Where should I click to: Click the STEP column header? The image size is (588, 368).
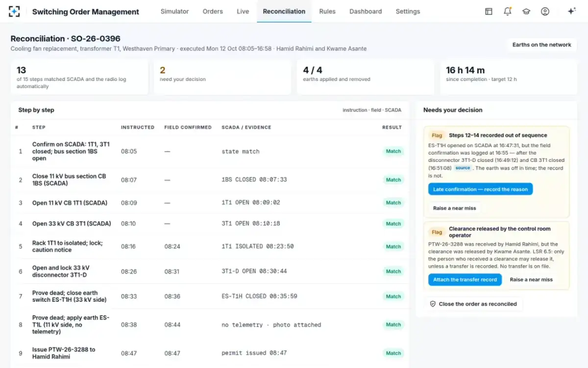39,128
